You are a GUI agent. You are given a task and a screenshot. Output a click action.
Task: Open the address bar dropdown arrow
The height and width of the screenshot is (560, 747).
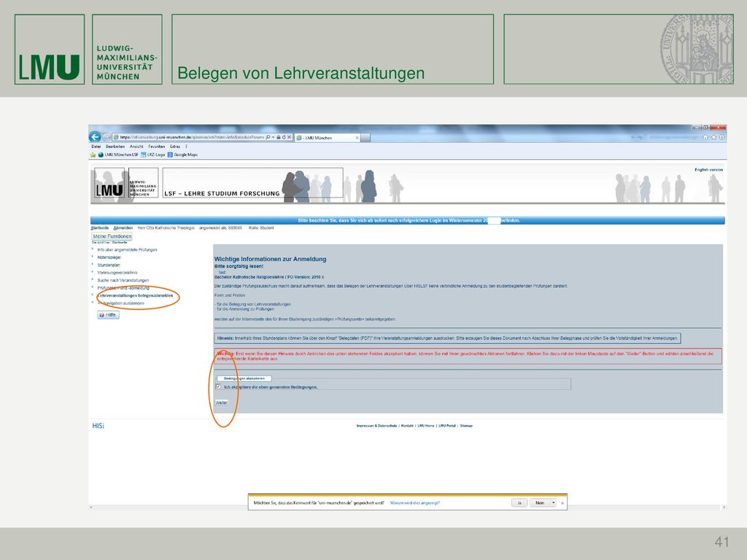(273, 137)
